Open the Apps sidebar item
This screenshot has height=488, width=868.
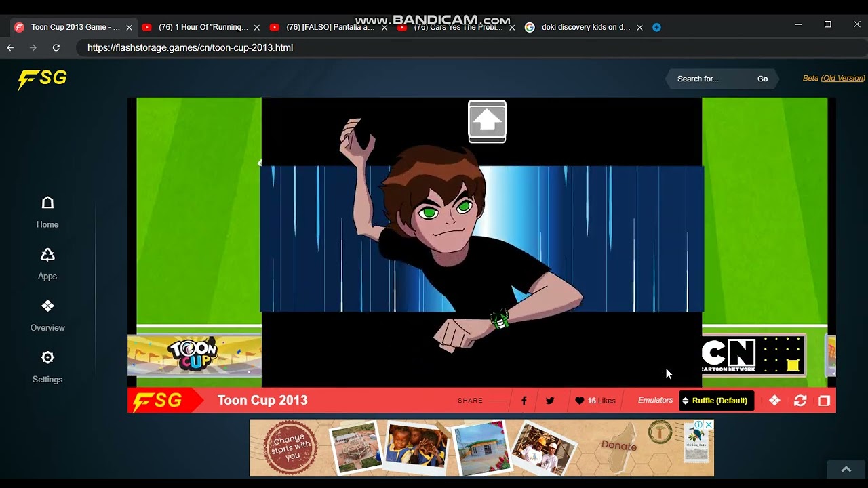[47, 263]
